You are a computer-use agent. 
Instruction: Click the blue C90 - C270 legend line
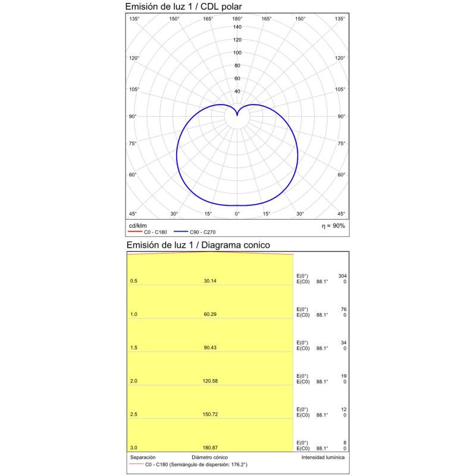[x=181, y=232]
